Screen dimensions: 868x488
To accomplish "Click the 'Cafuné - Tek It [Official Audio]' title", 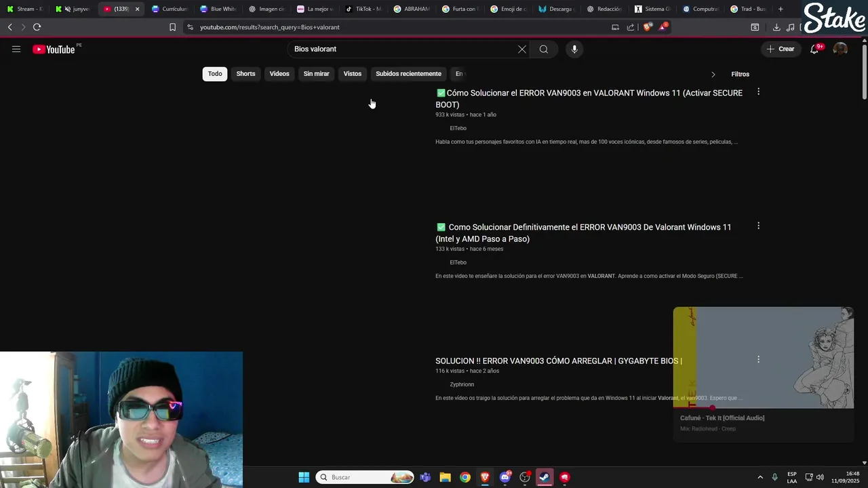I will coord(722,418).
